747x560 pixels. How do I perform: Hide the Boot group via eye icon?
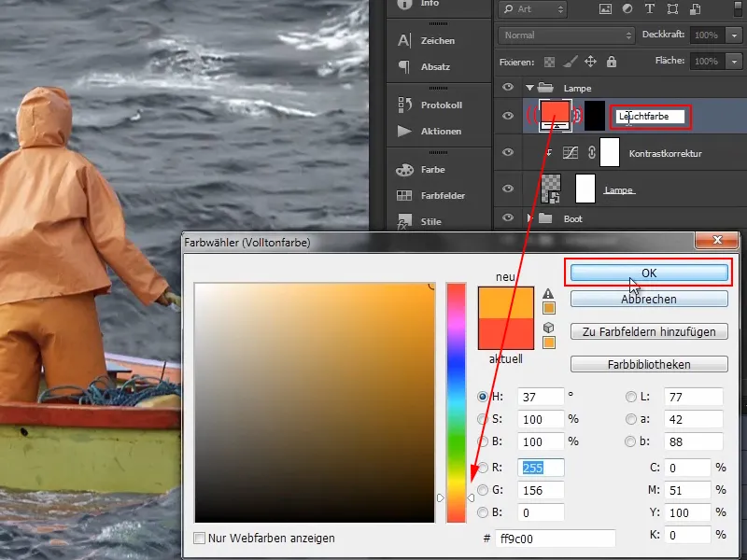[508, 217]
